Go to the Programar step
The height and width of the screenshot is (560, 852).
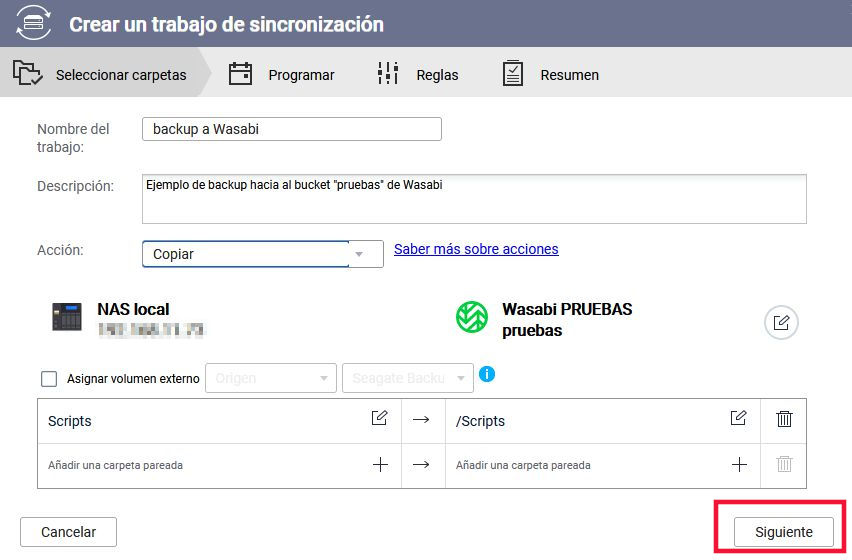click(281, 75)
